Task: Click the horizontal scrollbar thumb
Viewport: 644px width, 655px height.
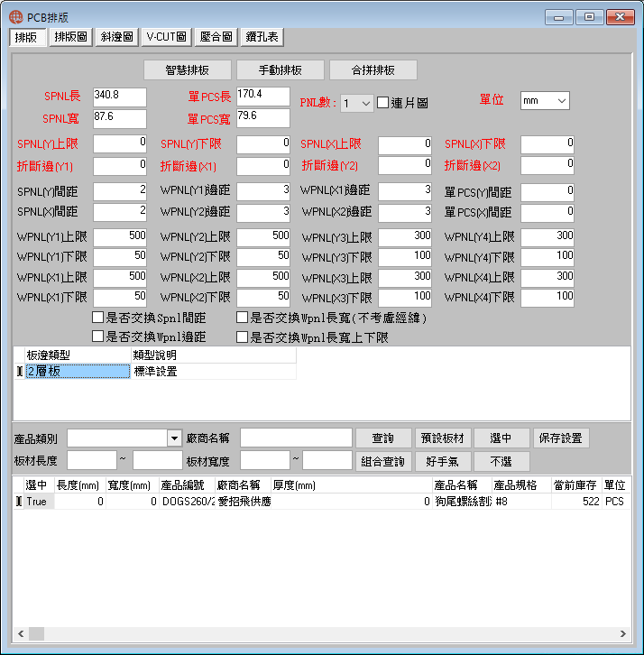Action: pyautogui.click(x=36, y=633)
